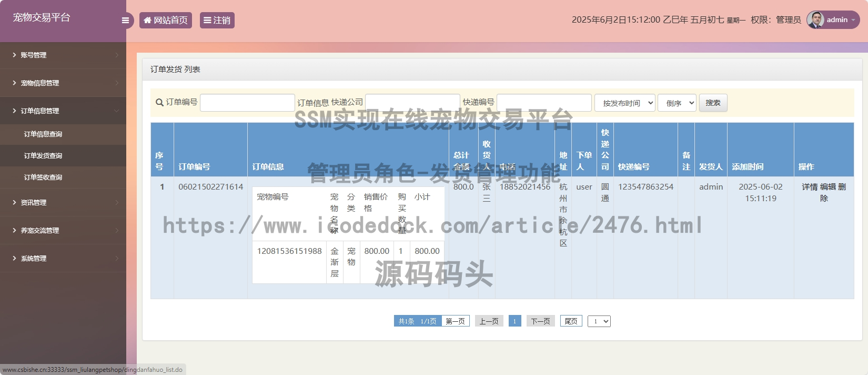Click 编辑 link for order row
Viewport: 868px width, 375px height.
click(828, 187)
